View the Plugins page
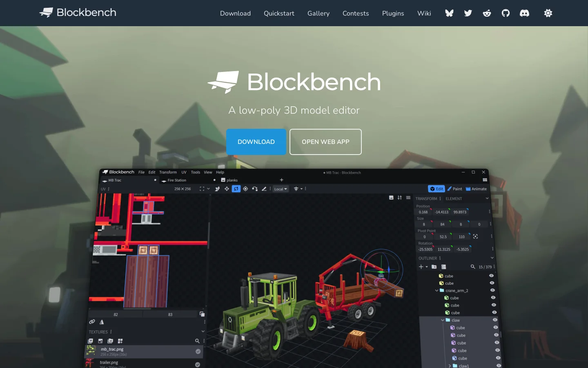The image size is (588, 368). pyautogui.click(x=393, y=13)
